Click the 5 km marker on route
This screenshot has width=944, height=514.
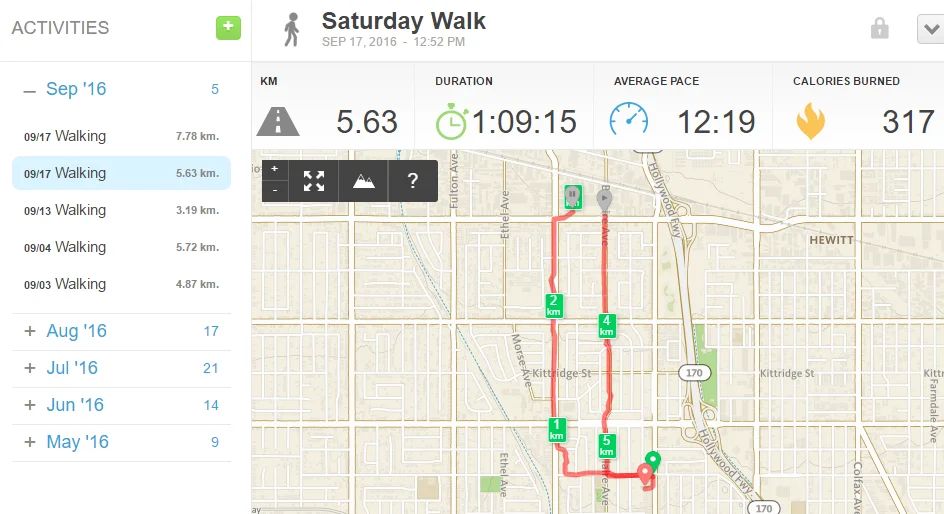(606, 445)
